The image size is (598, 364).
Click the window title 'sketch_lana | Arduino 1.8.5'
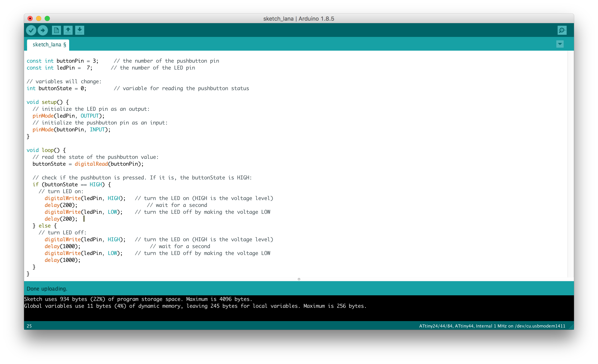[x=299, y=18]
